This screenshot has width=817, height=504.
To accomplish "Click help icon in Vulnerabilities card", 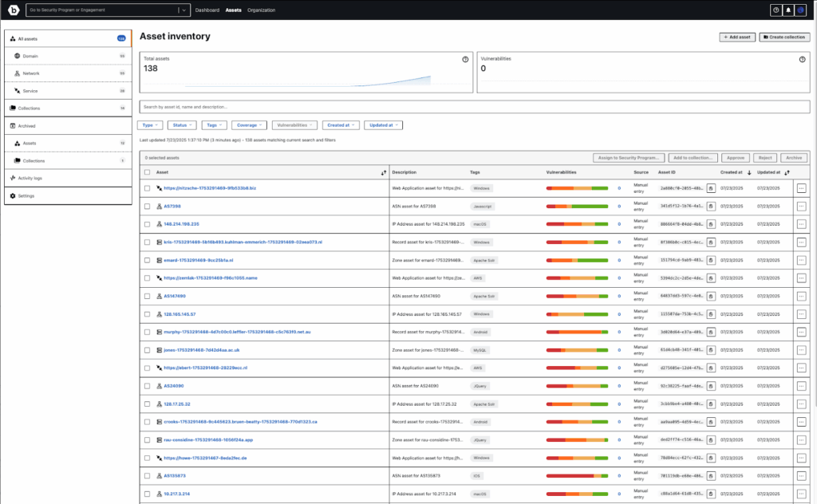I will click(802, 59).
